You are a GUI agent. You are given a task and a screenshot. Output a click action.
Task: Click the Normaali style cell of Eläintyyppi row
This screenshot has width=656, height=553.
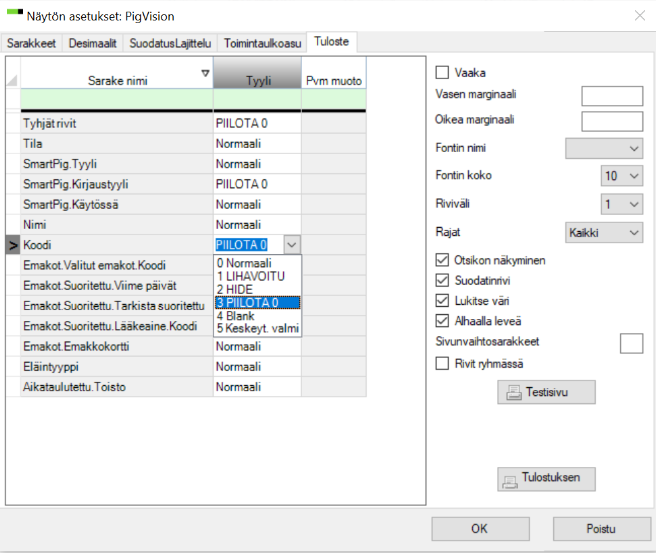tap(257, 367)
